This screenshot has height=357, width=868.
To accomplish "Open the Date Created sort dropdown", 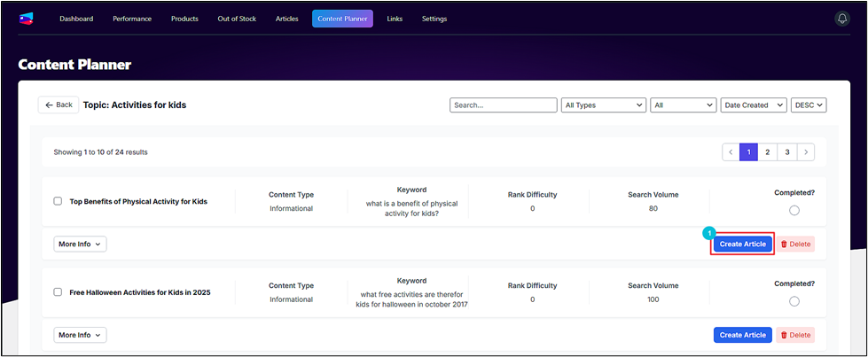I will coord(754,105).
